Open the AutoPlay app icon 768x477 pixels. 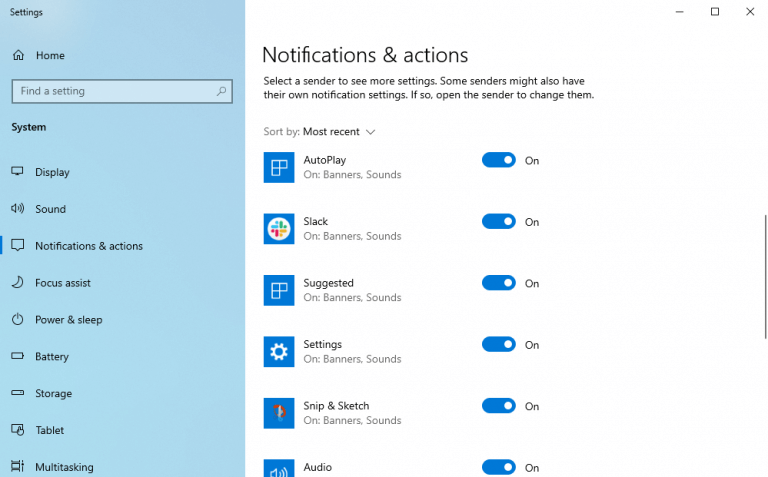(x=279, y=167)
